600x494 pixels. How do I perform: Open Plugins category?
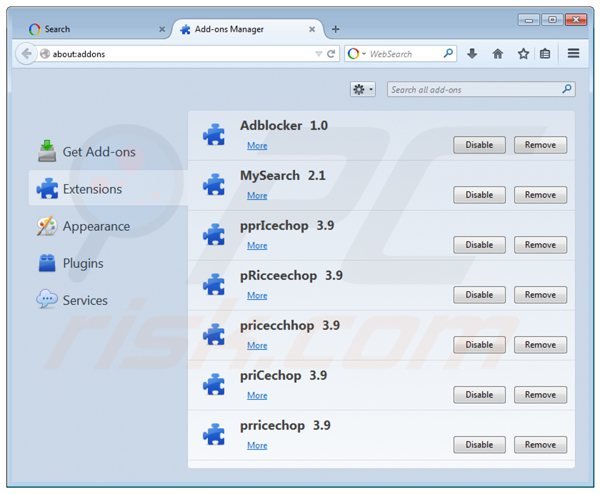coord(107,263)
